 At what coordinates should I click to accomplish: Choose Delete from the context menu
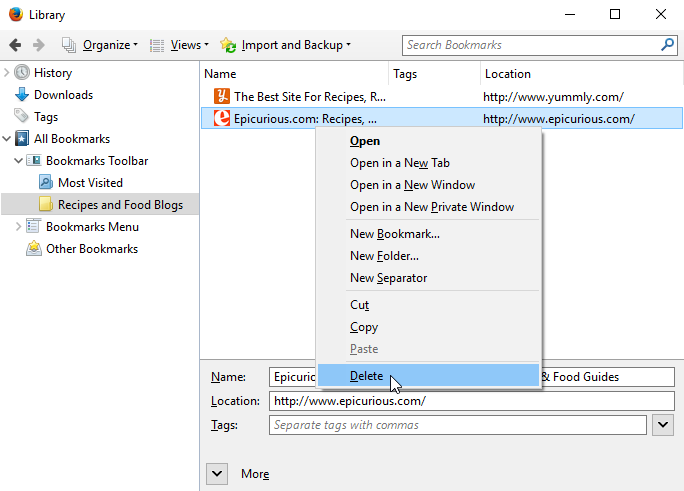pos(366,375)
